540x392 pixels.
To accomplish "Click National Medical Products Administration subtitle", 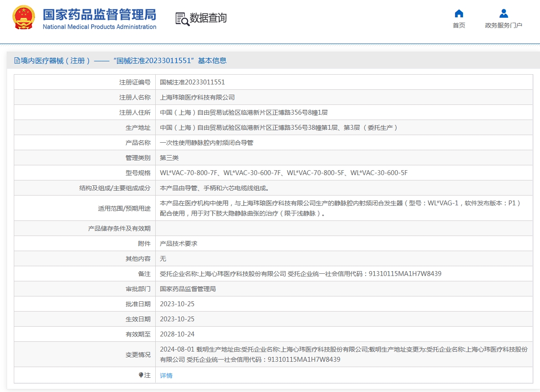I will pos(100,27).
